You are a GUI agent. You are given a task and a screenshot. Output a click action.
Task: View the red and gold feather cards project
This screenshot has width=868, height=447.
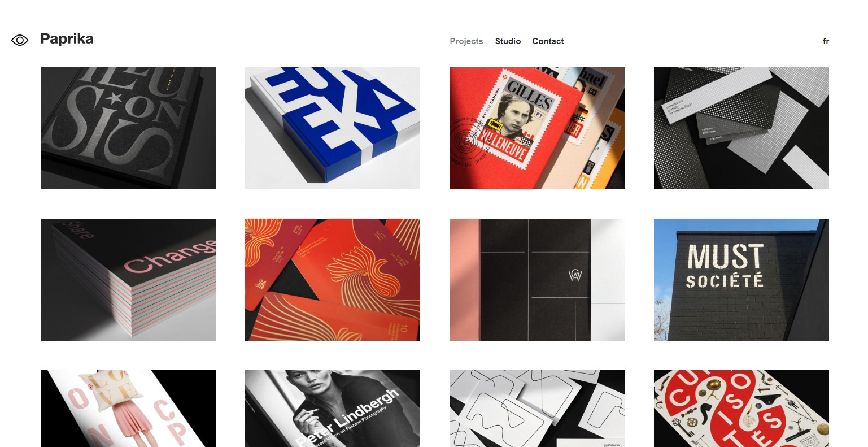pyautogui.click(x=333, y=280)
